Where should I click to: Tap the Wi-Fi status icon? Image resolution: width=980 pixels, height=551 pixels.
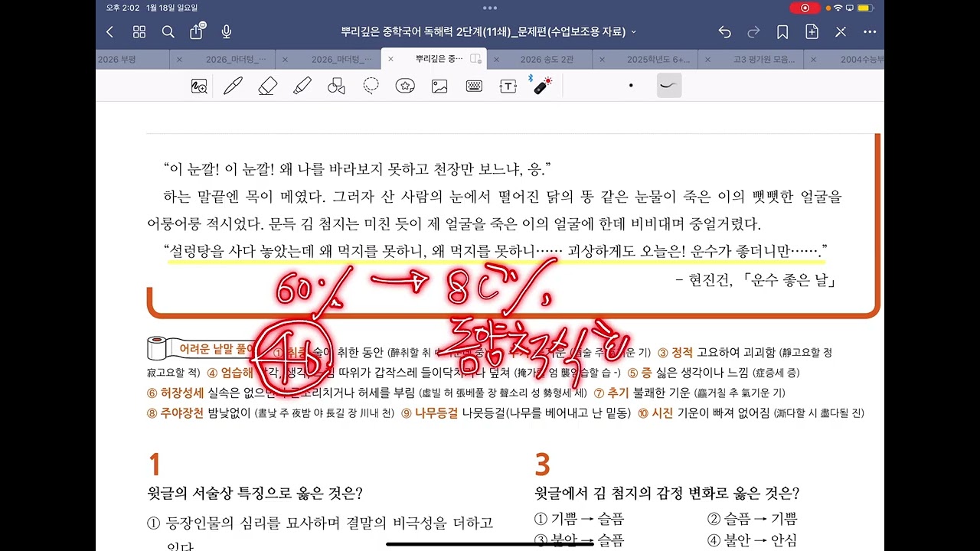tap(838, 8)
